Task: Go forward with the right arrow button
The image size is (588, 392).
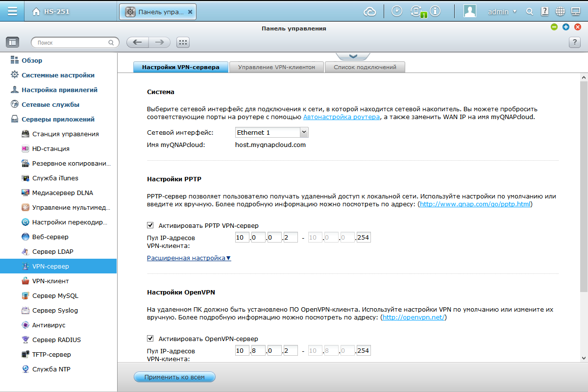Action: point(159,43)
